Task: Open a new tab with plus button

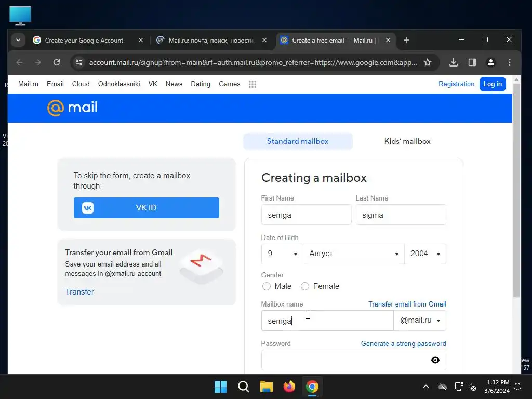Action: pos(406,41)
